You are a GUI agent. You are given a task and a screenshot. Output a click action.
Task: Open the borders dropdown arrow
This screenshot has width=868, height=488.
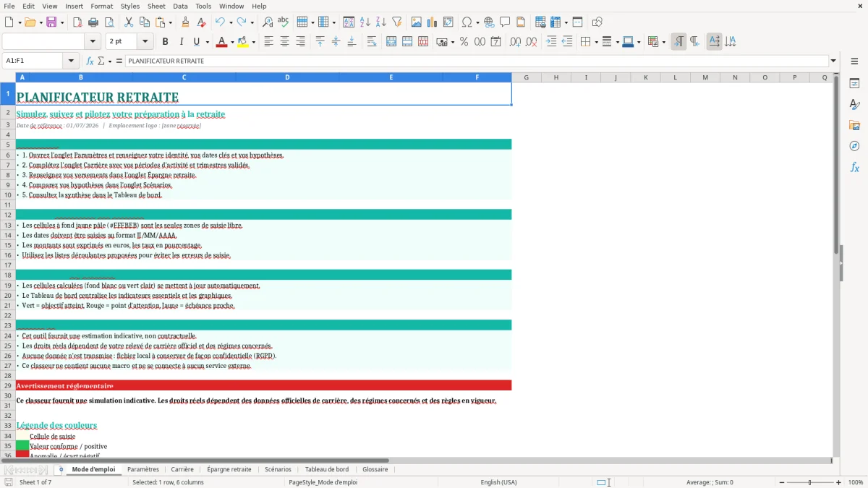[596, 42]
